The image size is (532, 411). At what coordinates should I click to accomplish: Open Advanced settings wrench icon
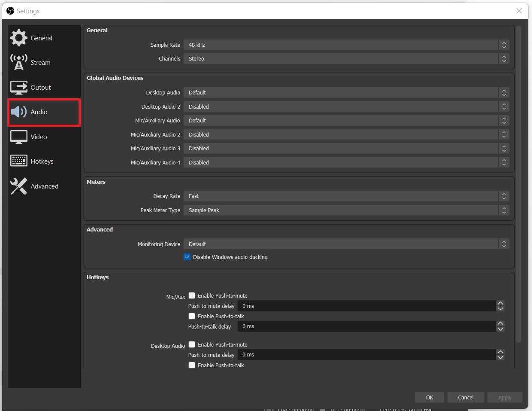coord(19,186)
